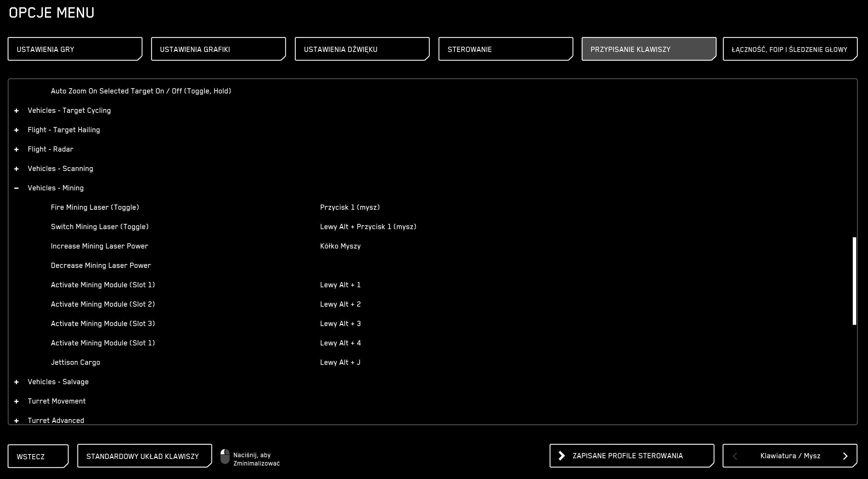Click chevron icon on Zapisane Profile Sterowania

tap(562, 456)
